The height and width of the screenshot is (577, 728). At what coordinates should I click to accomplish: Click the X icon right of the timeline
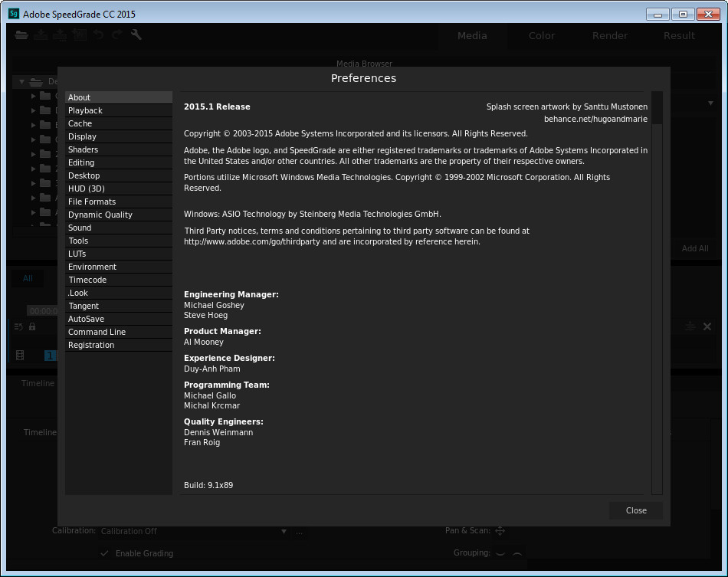[x=707, y=326]
